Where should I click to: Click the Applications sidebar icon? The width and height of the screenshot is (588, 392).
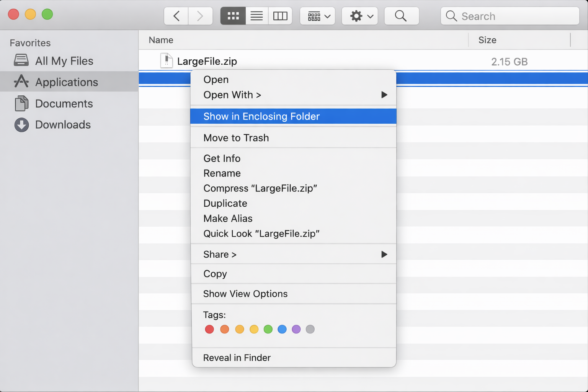21,82
